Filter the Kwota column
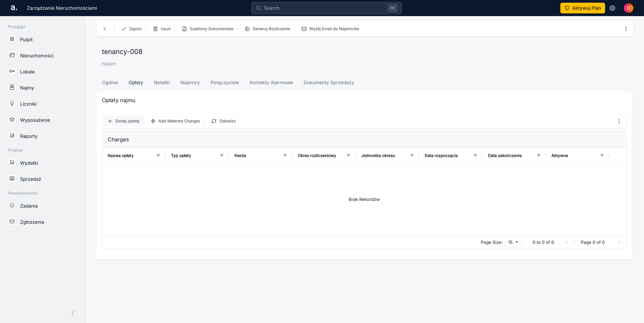Screen dimensions: 644x323 (x=285, y=155)
